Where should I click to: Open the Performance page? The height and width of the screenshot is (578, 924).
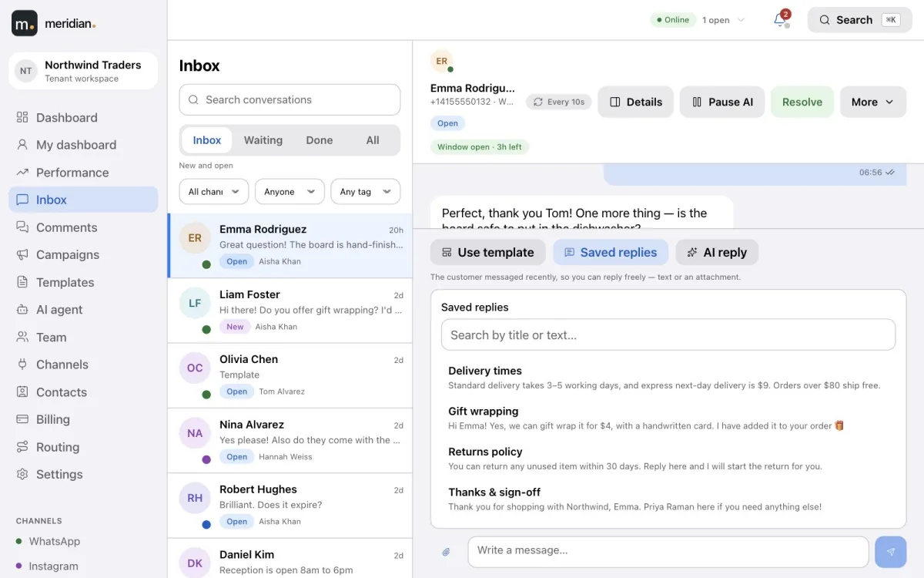[x=83, y=173]
